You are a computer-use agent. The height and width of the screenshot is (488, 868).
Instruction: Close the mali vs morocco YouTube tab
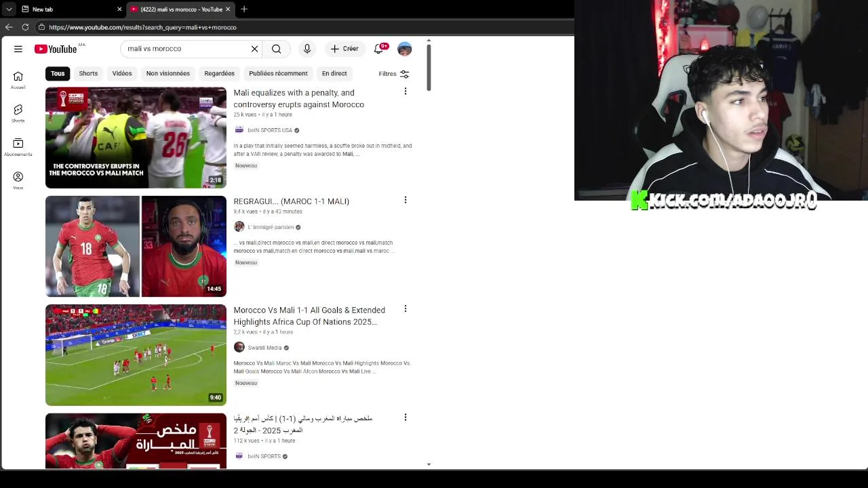228,9
